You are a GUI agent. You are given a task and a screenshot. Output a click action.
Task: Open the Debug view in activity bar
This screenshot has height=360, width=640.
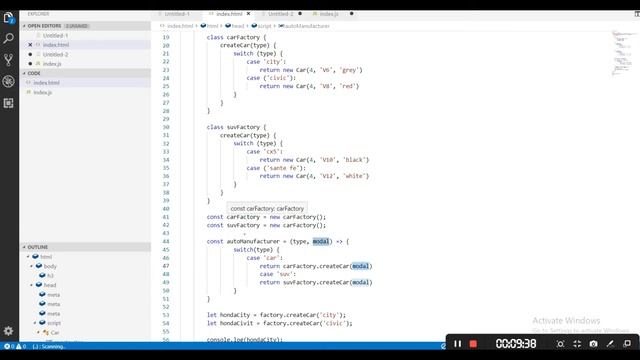click(9, 81)
